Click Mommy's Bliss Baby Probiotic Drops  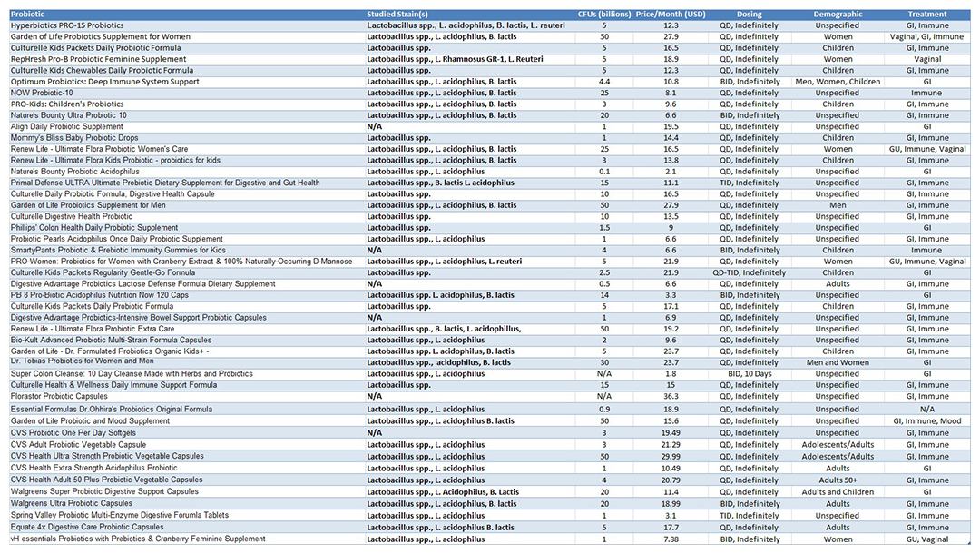74,138
